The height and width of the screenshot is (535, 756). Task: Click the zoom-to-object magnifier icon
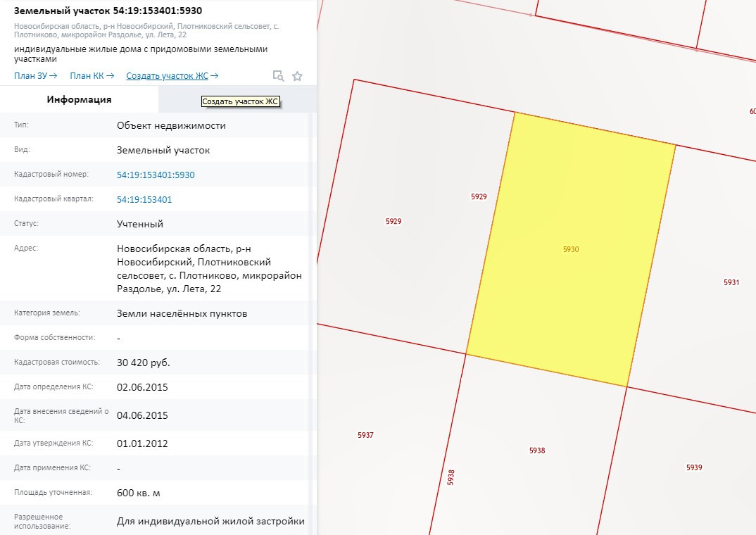pyautogui.click(x=278, y=76)
